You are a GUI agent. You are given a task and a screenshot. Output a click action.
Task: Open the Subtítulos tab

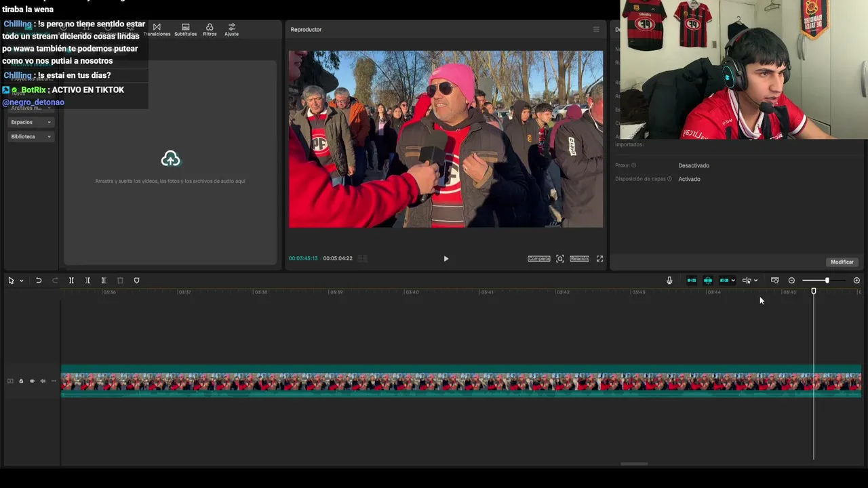coord(185,30)
